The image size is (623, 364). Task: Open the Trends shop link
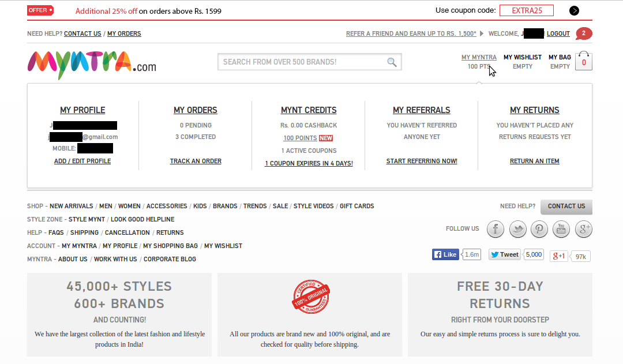pos(255,207)
